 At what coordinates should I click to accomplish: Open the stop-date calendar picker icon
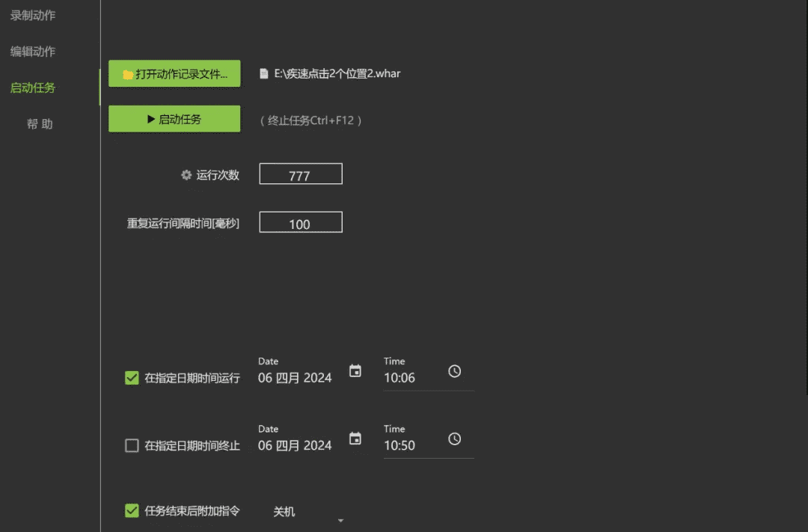point(355,438)
